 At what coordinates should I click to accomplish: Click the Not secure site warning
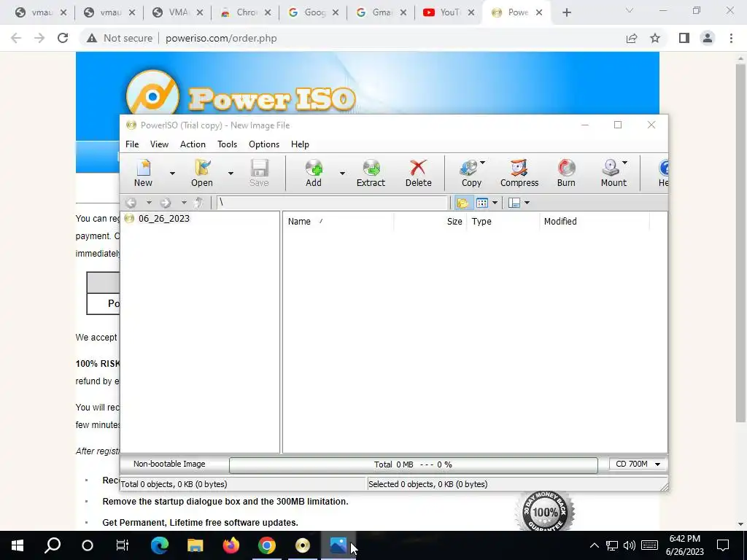[x=120, y=38]
